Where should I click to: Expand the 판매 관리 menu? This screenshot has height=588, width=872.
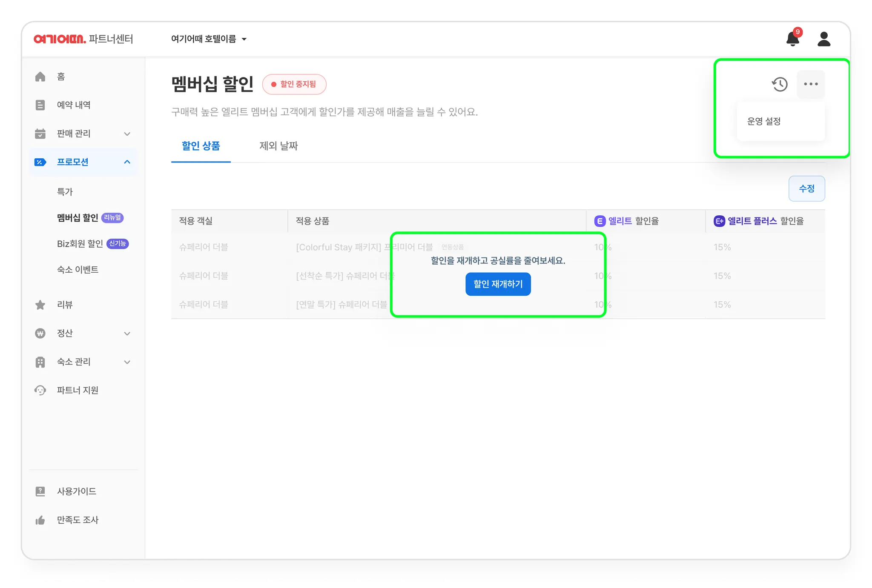127,134
